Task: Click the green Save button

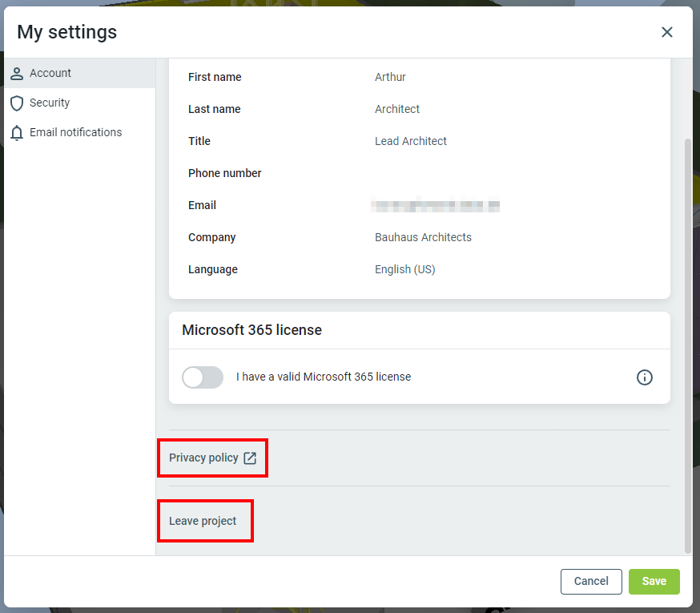Action: (654, 581)
